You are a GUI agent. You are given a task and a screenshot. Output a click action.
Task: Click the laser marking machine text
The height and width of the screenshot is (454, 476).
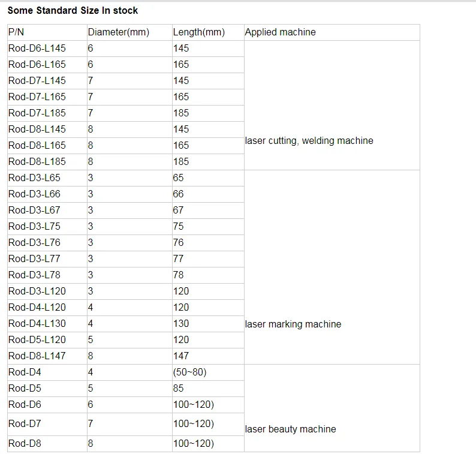293,324
